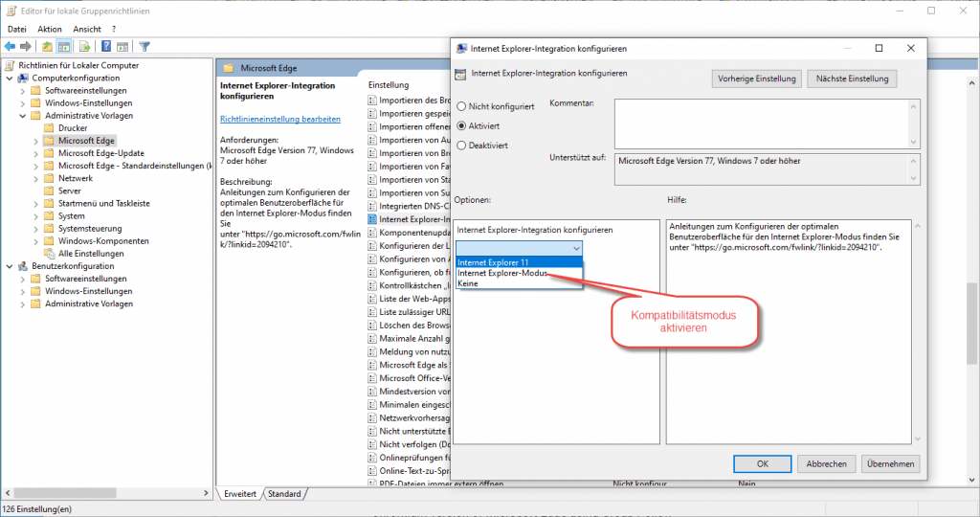The image size is (980, 517).
Task: Click the folder-up toolbar icon
Action: [x=48, y=46]
